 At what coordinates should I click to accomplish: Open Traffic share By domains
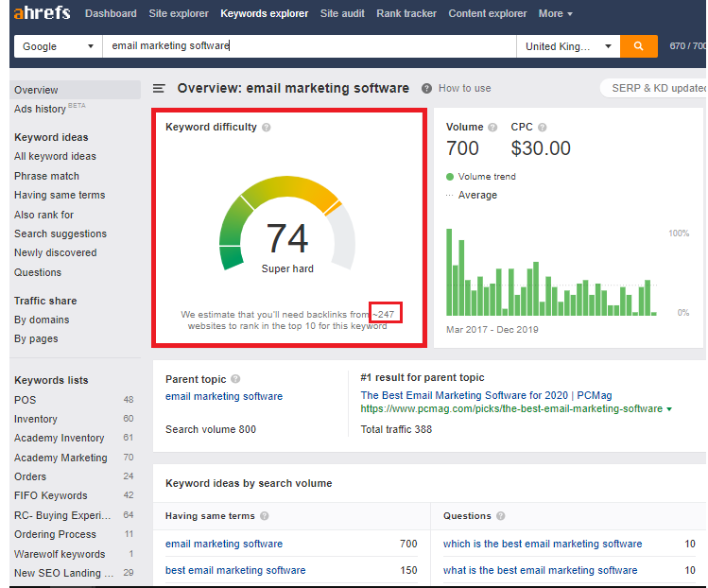(x=42, y=320)
